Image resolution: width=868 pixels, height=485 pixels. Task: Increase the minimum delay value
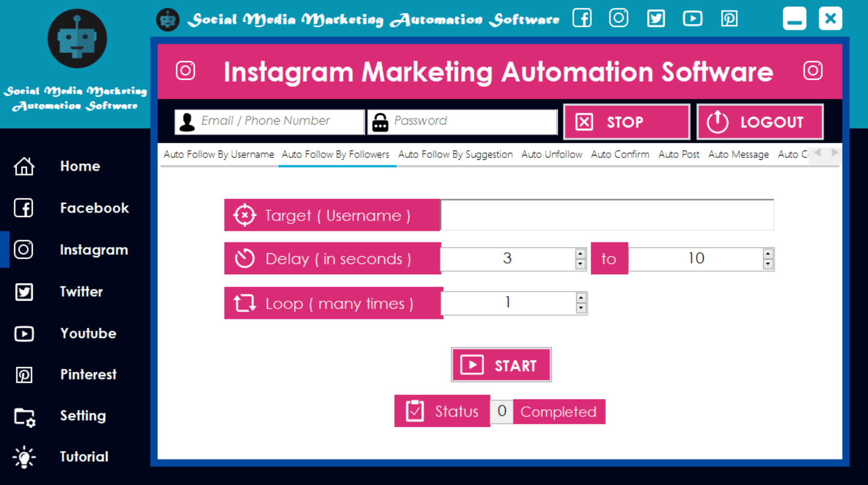coord(580,254)
